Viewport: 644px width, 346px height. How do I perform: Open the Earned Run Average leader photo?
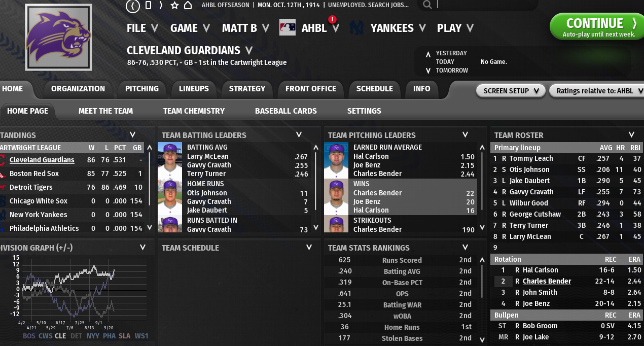pyautogui.click(x=336, y=160)
